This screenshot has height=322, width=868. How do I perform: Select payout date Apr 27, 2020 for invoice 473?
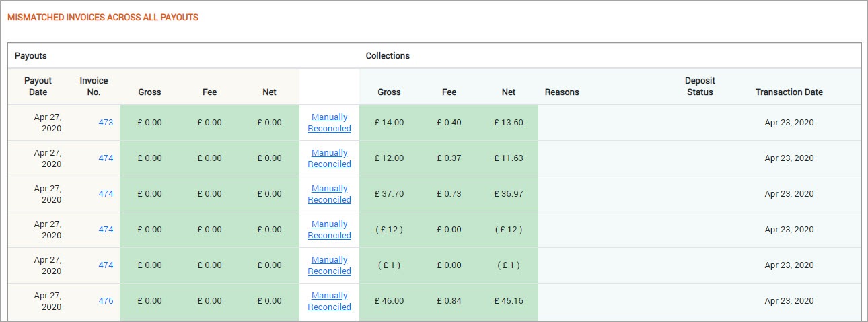coord(48,123)
